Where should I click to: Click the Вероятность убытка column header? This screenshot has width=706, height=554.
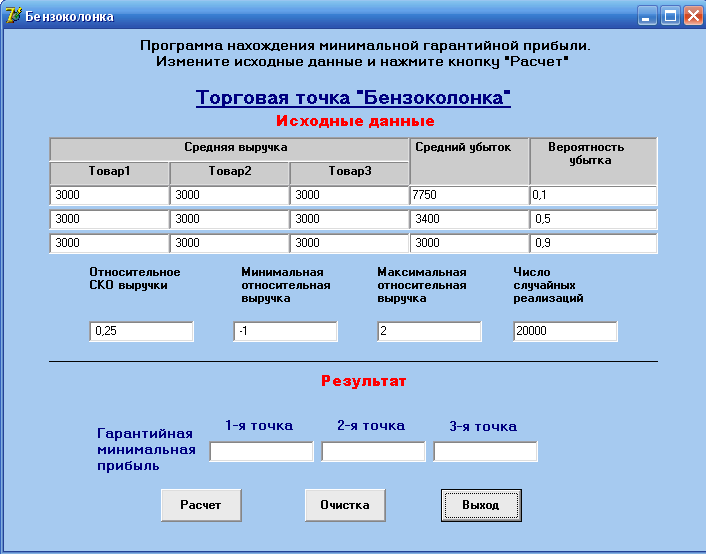pyautogui.click(x=593, y=161)
